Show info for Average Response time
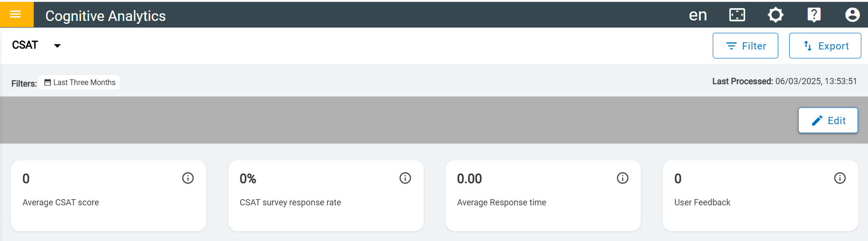868x241 pixels. tap(623, 178)
